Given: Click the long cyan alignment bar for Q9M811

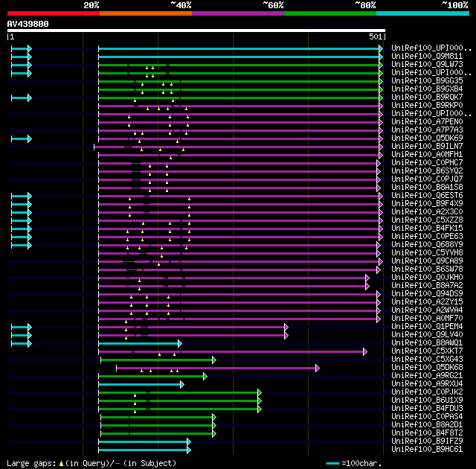Looking at the screenshot, I should click(240, 57).
